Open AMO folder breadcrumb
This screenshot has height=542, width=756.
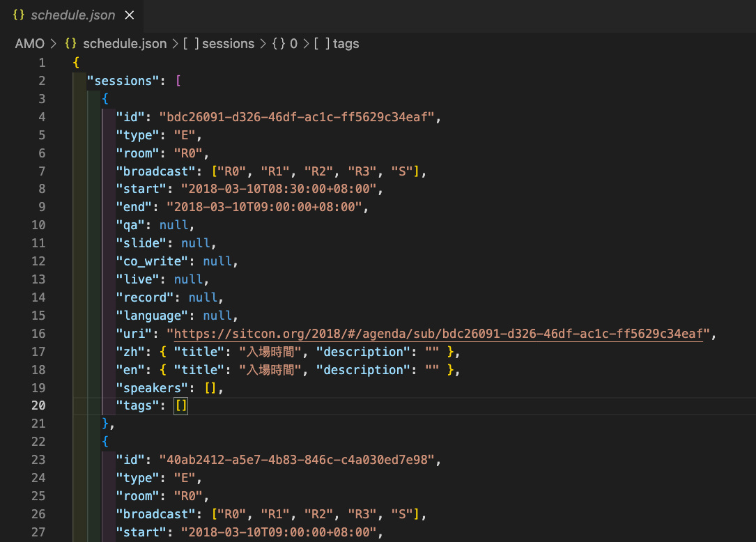pos(29,44)
